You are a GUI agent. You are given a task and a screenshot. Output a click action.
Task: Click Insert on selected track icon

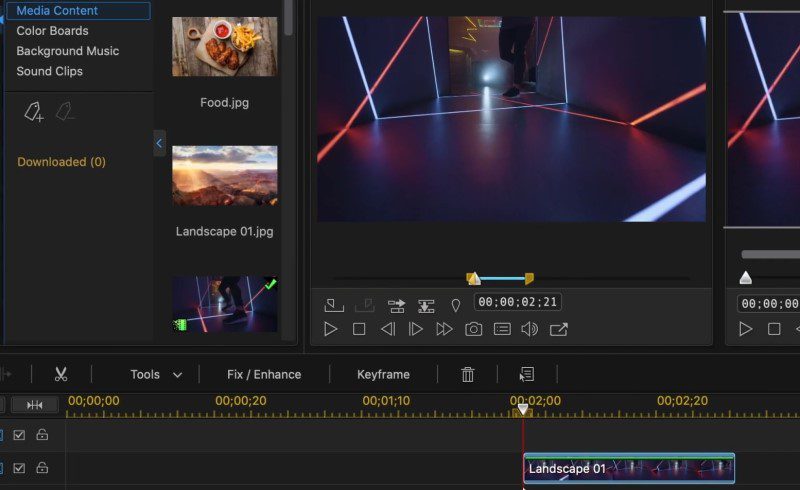pos(396,306)
